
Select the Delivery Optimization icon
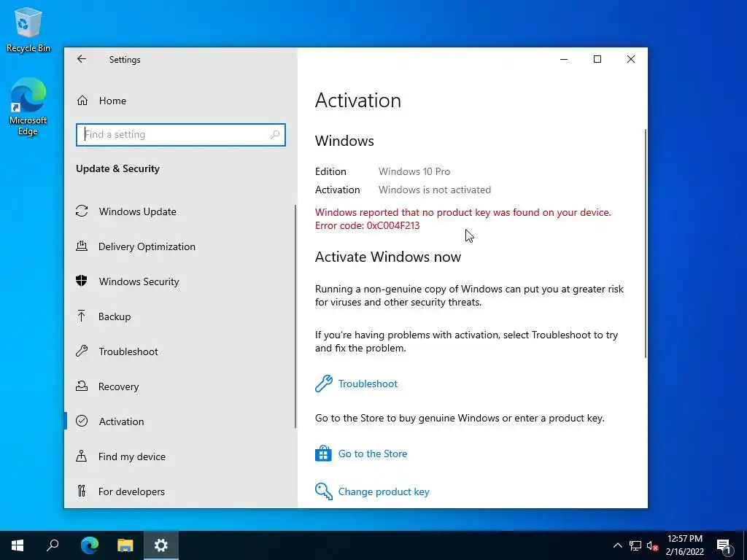click(82, 246)
